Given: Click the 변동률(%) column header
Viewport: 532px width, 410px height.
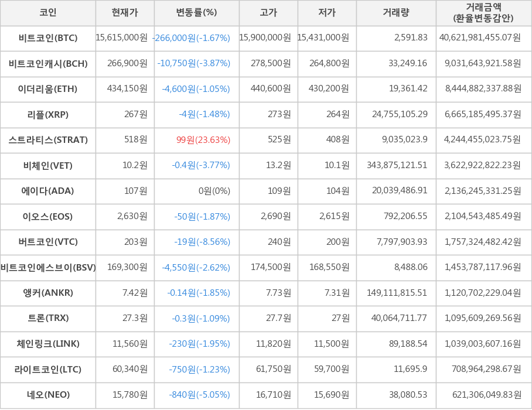Looking at the screenshot, I should click(x=196, y=12).
